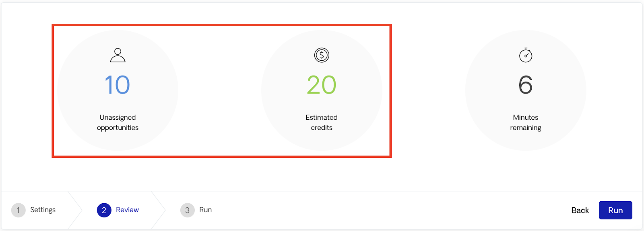Select the Estimated credits label
This screenshot has height=231, width=644.
322,123
